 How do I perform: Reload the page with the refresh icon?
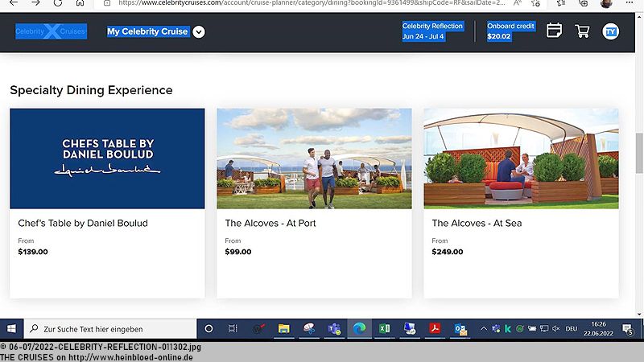pyautogui.click(x=58, y=3)
